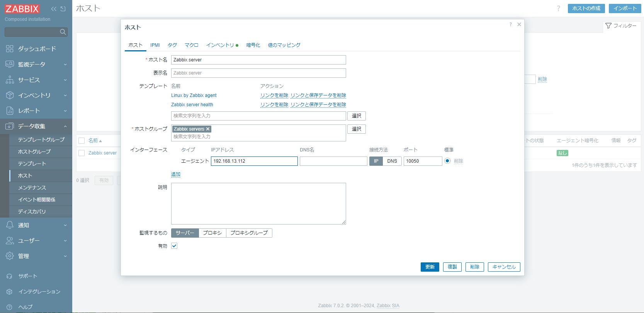Click the 監視データ monitoring icon
Image resolution: width=644 pixels, height=313 pixels.
point(10,64)
